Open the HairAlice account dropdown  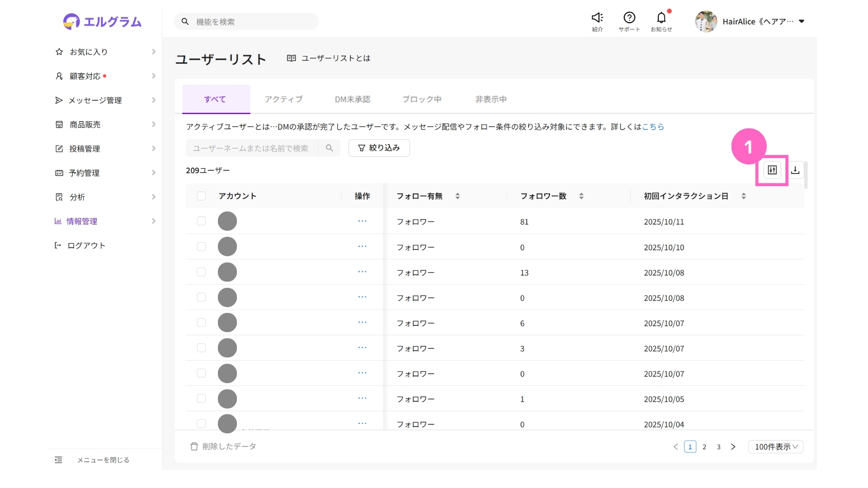pos(757,22)
